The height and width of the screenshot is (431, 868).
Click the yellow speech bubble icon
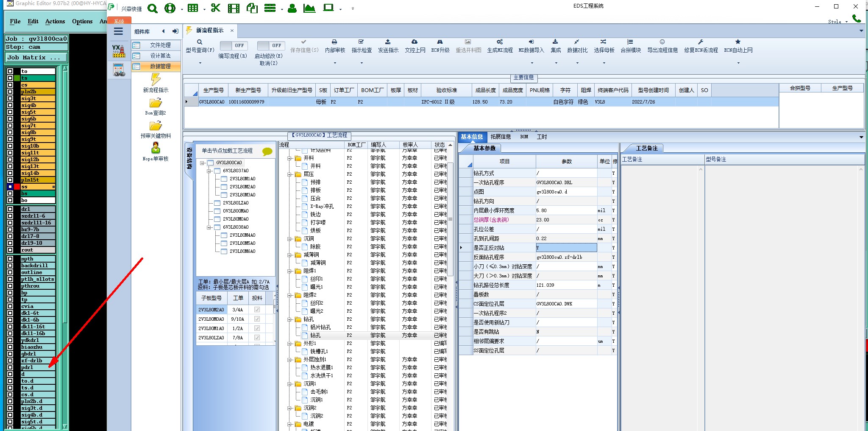tap(267, 151)
